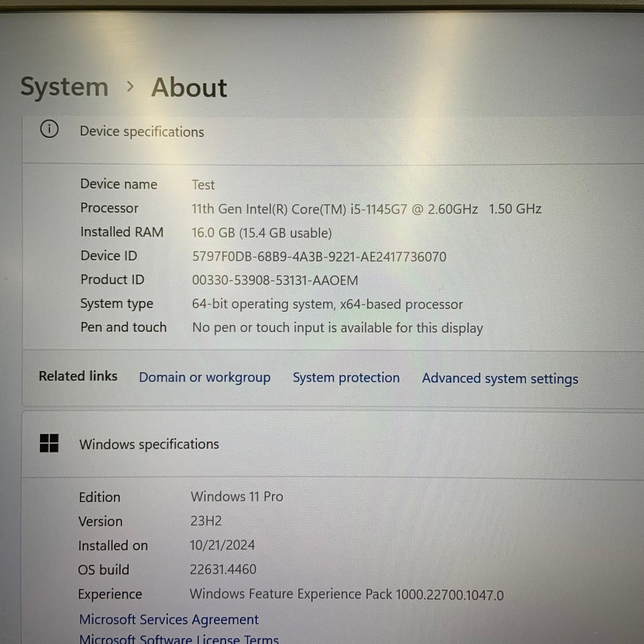Select the 64-bit operating system text
This screenshot has width=644, height=644.
pos(327,304)
